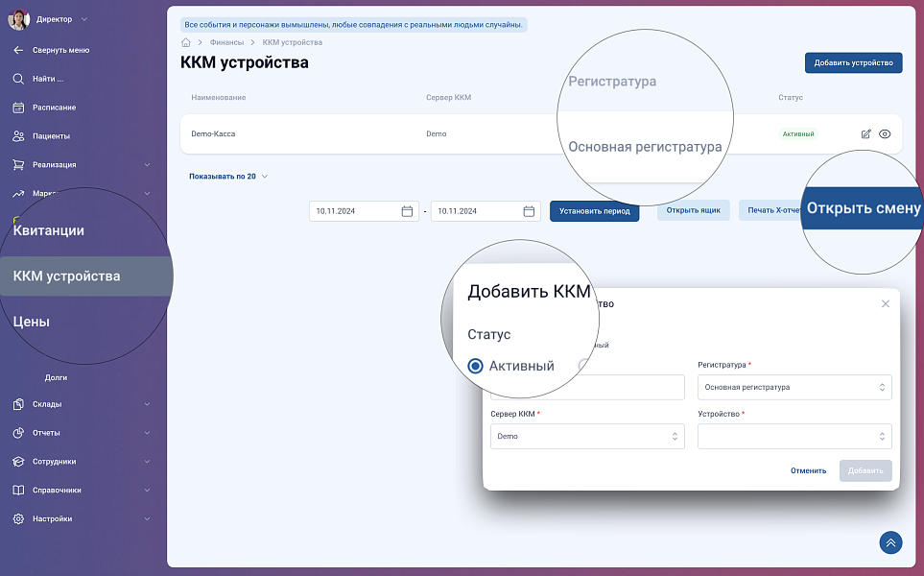Expand the Показывать по 20 selector
Image resolution: width=924 pixels, height=576 pixels.
click(228, 177)
